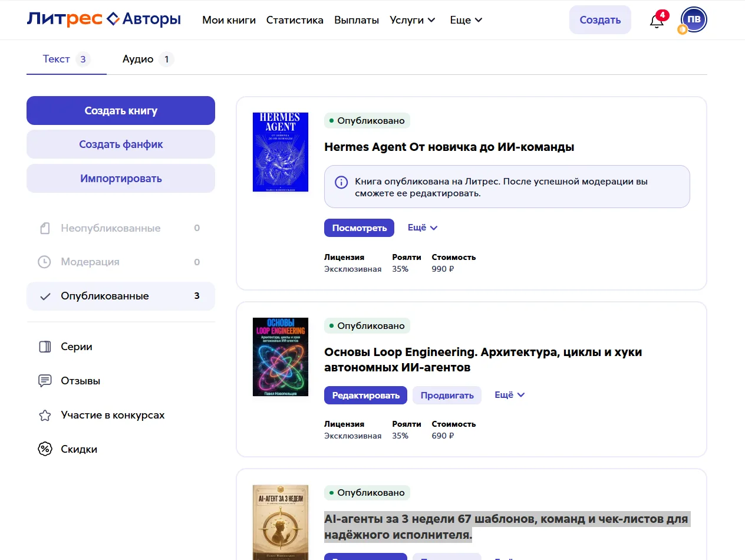Open Статистика in the top menu

295,20
